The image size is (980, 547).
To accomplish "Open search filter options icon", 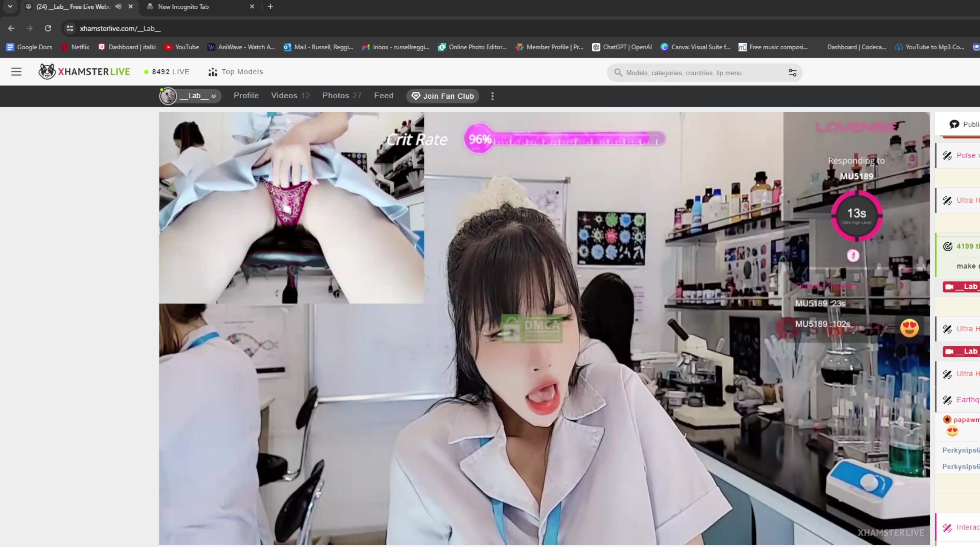I will (x=792, y=73).
